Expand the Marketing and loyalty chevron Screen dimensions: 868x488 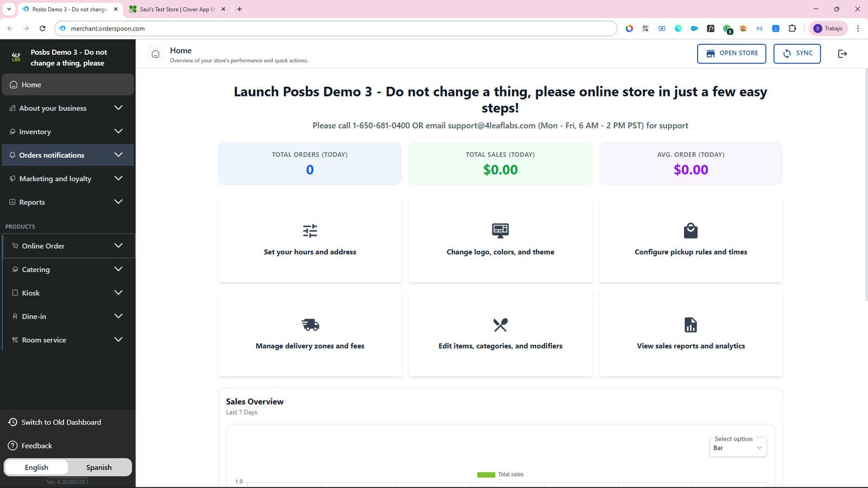(x=118, y=178)
